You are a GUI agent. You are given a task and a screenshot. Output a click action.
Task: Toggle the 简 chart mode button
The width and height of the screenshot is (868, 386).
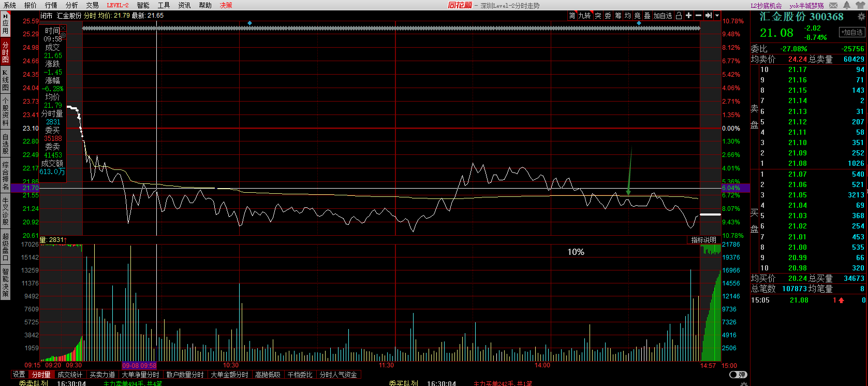[x=572, y=16]
